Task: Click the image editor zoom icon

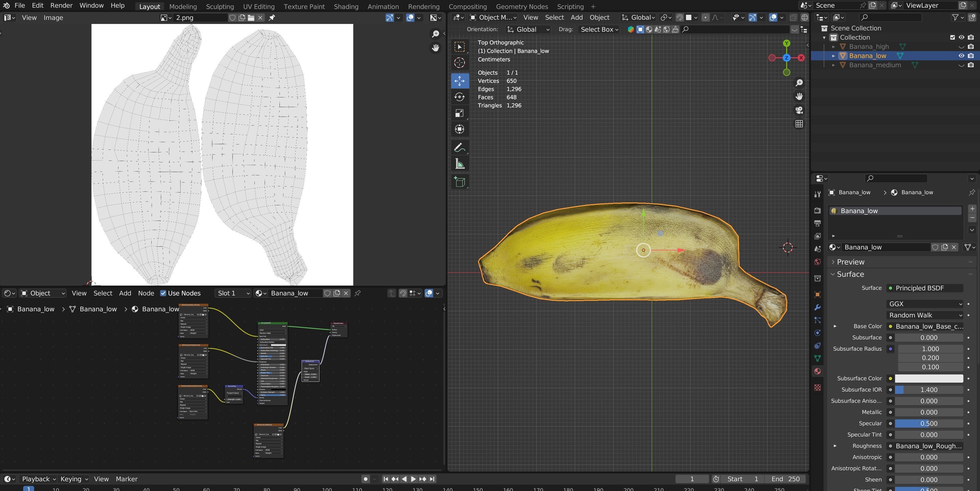Action: pyautogui.click(x=436, y=34)
